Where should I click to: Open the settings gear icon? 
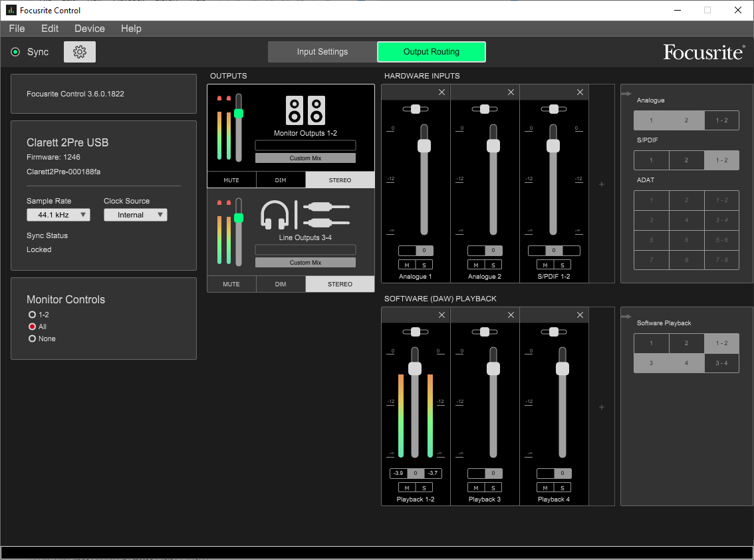coord(80,52)
